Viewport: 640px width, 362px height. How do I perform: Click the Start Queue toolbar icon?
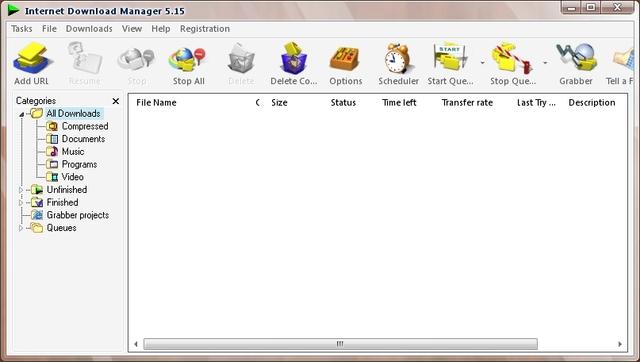click(451, 58)
